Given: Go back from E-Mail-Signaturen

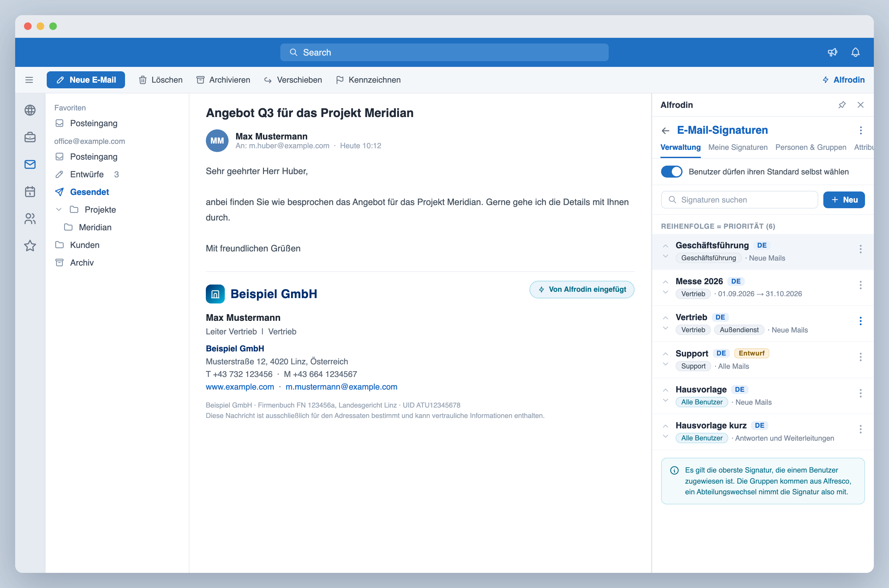Looking at the screenshot, I should click(x=666, y=131).
